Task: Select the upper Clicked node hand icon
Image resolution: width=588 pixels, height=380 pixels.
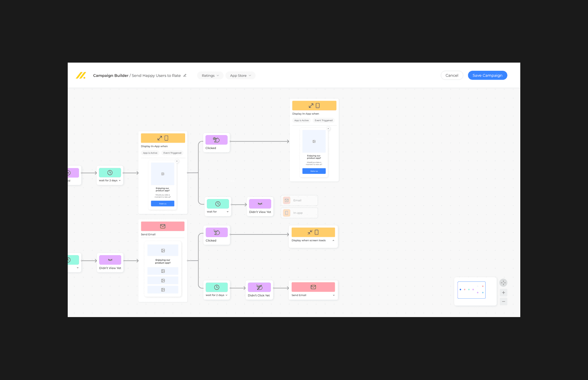Action: click(x=216, y=140)
